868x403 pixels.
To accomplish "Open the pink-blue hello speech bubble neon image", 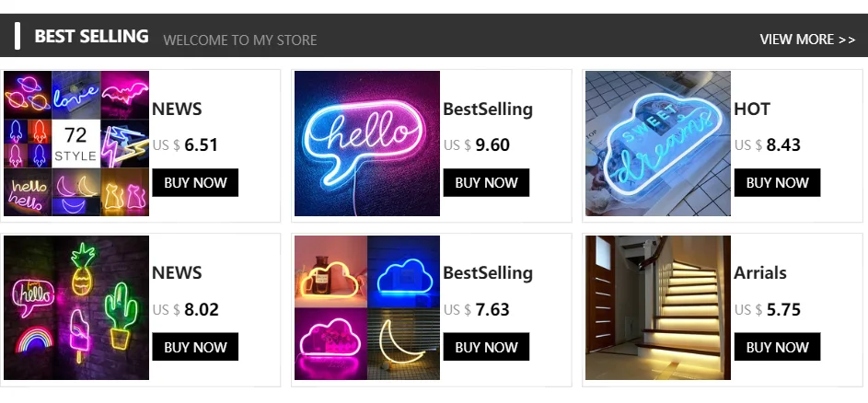I will pos(367,144).
